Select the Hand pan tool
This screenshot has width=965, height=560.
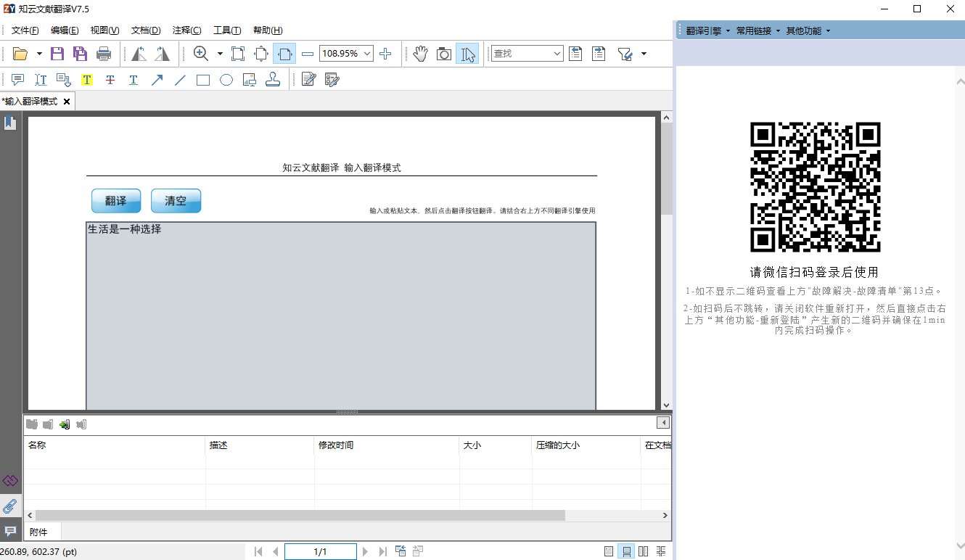pyautogui.click(x=421, y=54)
